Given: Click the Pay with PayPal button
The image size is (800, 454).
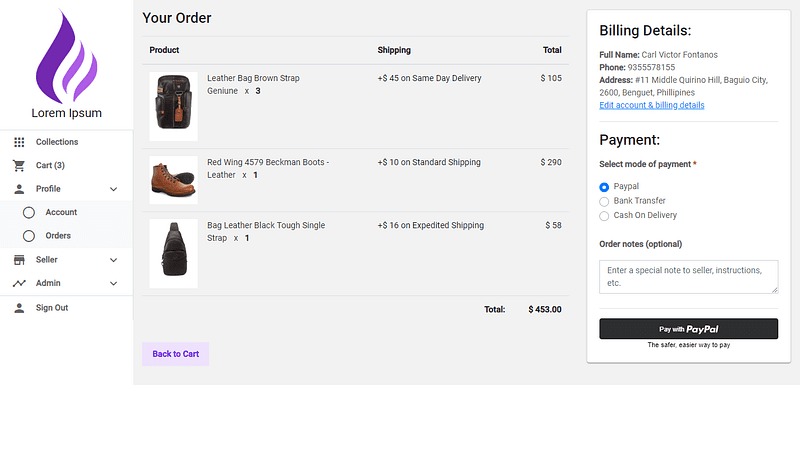Looking at the screenshot, I should point(688,329).
